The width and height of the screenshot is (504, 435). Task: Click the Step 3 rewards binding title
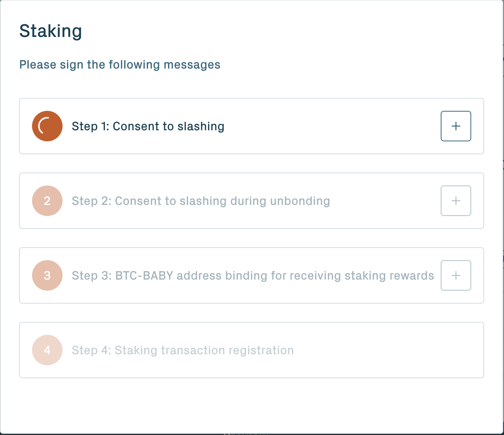(x=253, y=275)
